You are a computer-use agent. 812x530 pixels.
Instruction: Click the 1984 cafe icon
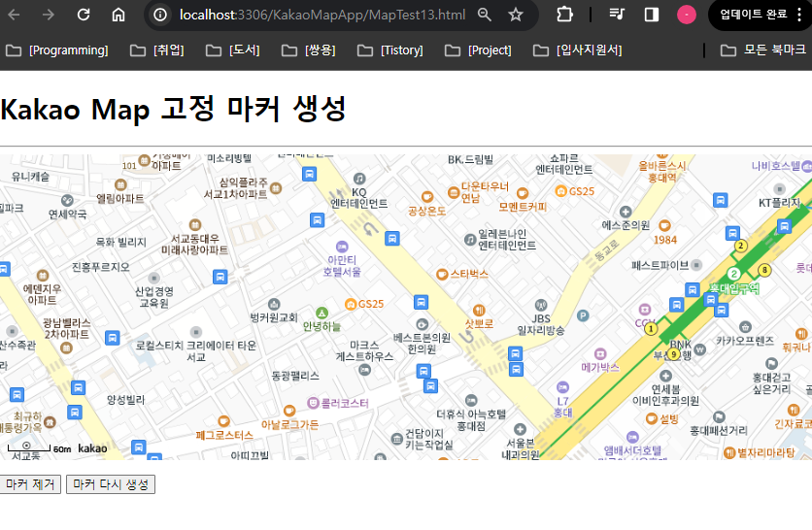tap(665, 225)
